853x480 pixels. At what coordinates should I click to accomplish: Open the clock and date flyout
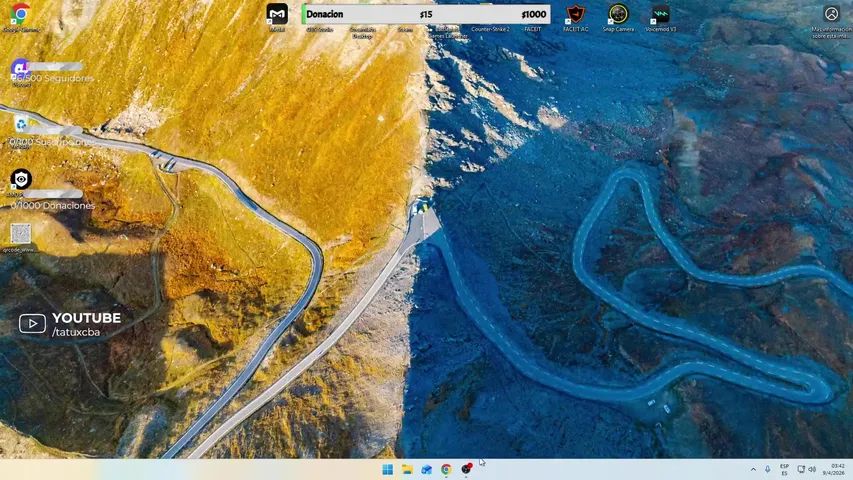point(833,470)
